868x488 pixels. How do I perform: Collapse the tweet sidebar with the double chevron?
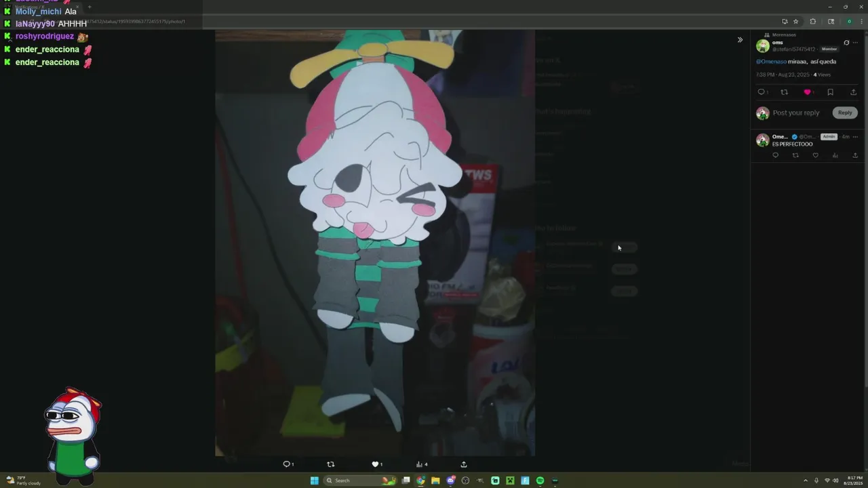coord(740,40)
